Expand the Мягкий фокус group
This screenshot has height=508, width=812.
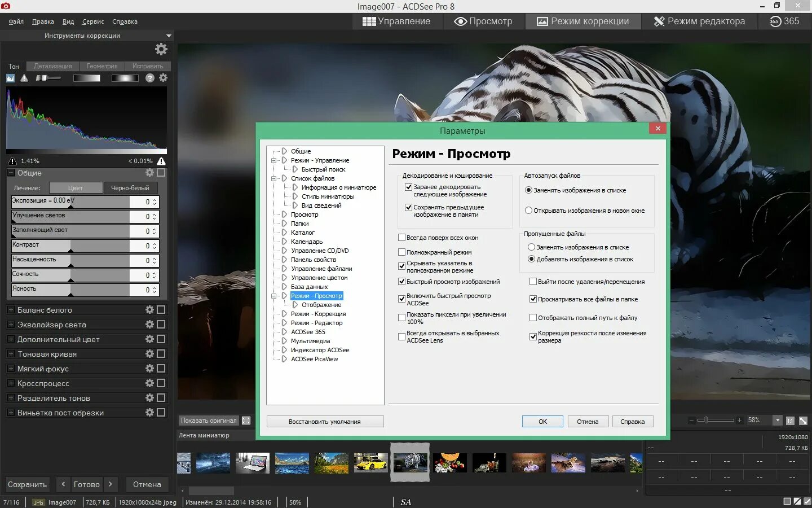point(11,368)
